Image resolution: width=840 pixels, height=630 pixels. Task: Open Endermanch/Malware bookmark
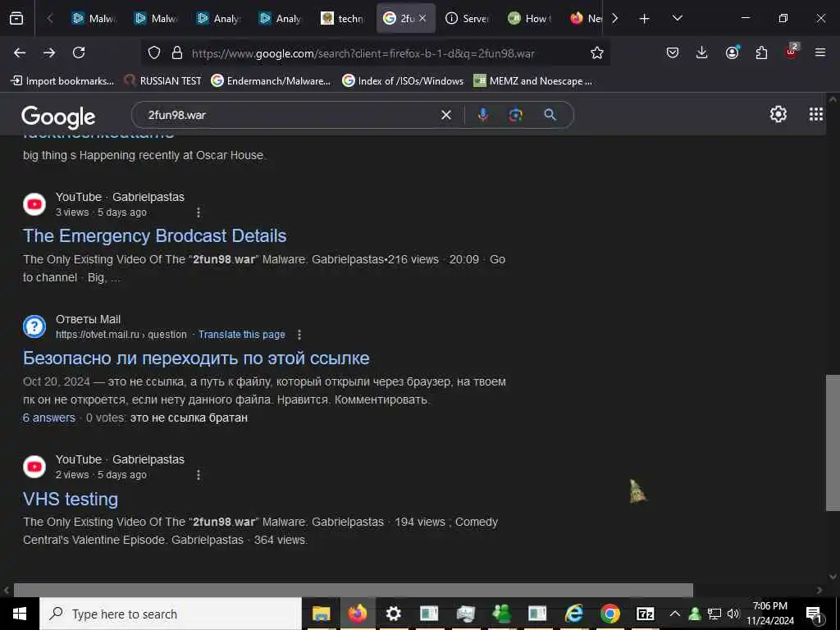(271, 81)
